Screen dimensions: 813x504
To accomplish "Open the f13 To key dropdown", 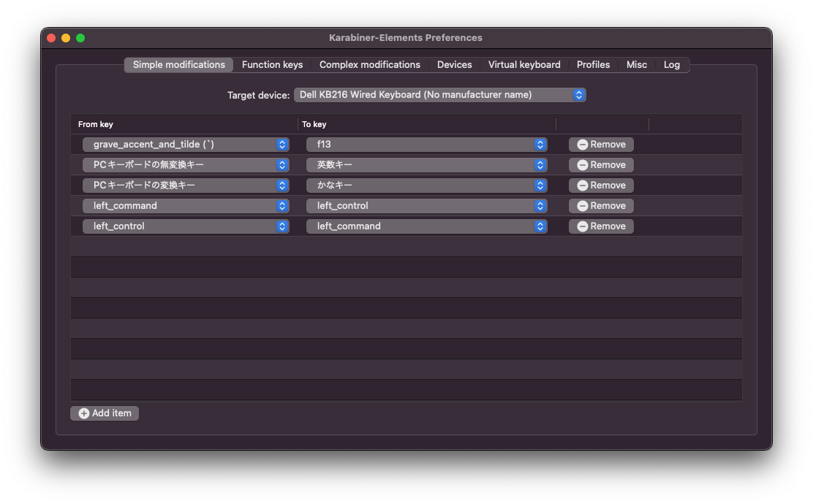I will 426,145.
